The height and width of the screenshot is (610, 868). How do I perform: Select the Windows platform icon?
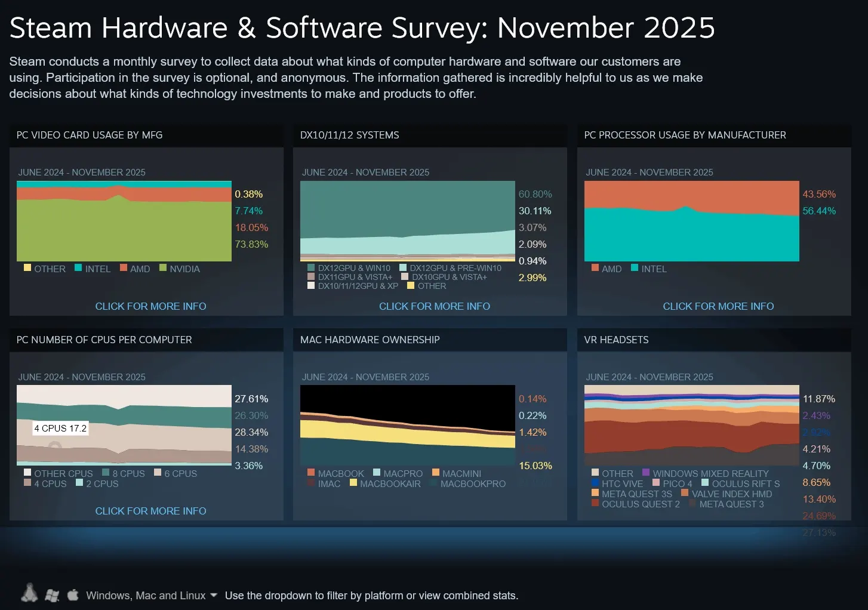click(x=53, y=595)
